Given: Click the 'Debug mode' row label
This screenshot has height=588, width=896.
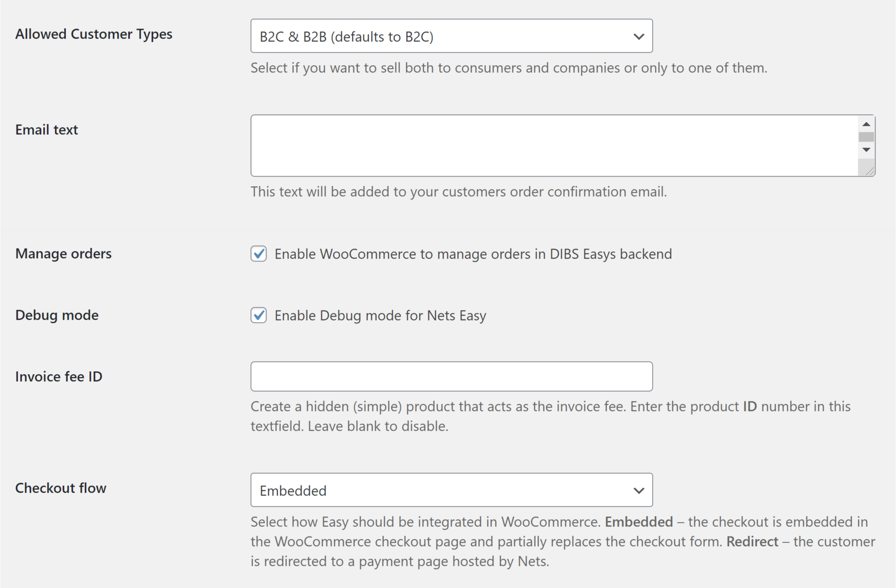Looking at the screenshot, I should (57, 315).
